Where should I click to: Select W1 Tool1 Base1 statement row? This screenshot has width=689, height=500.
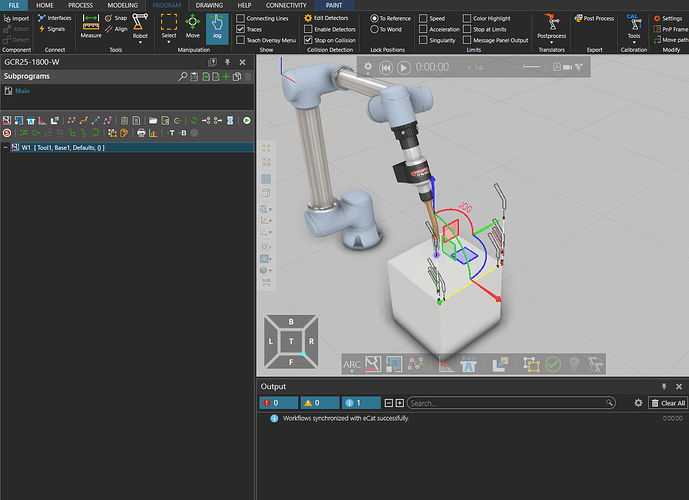(132, 148)
